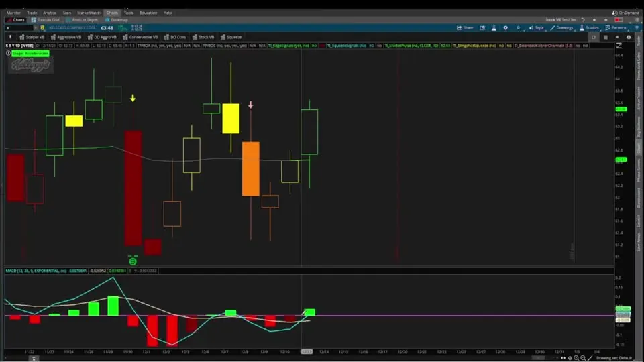Open the Style dropdown
The width and height of the screenshot is (644, 362).
tap(537, 28)
